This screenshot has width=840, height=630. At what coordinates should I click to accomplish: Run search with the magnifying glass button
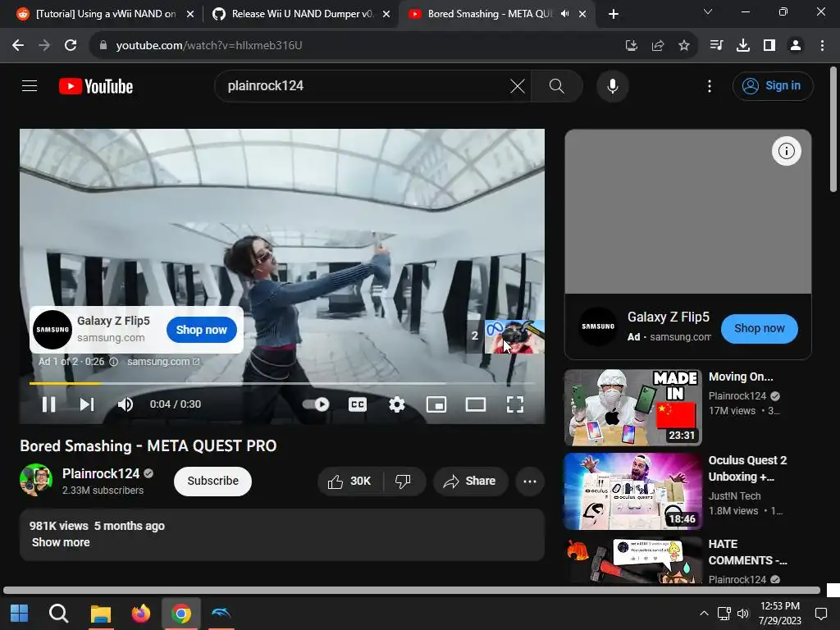[x=557, y=85]
